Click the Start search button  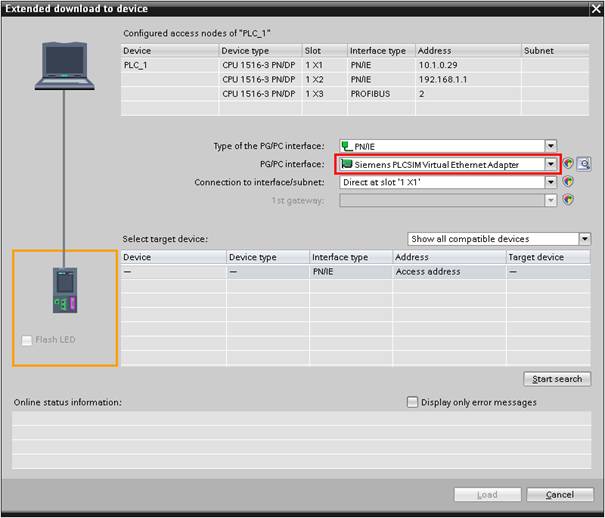(x=556, y=379)
